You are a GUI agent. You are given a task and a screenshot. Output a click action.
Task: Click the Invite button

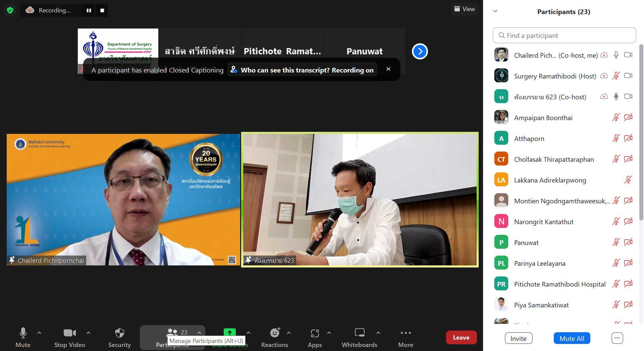coord(518,338)
